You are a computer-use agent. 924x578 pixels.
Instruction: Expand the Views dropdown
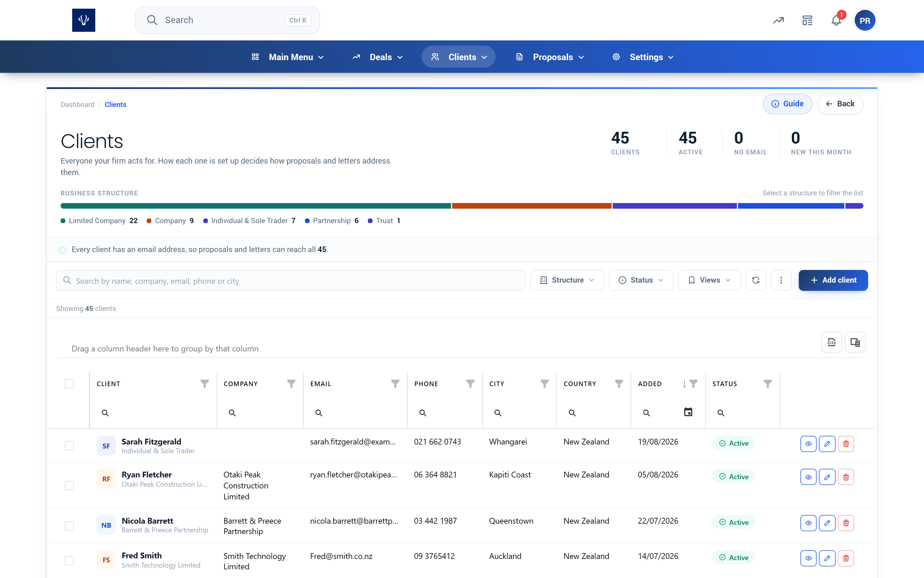(x=709, y=280)
